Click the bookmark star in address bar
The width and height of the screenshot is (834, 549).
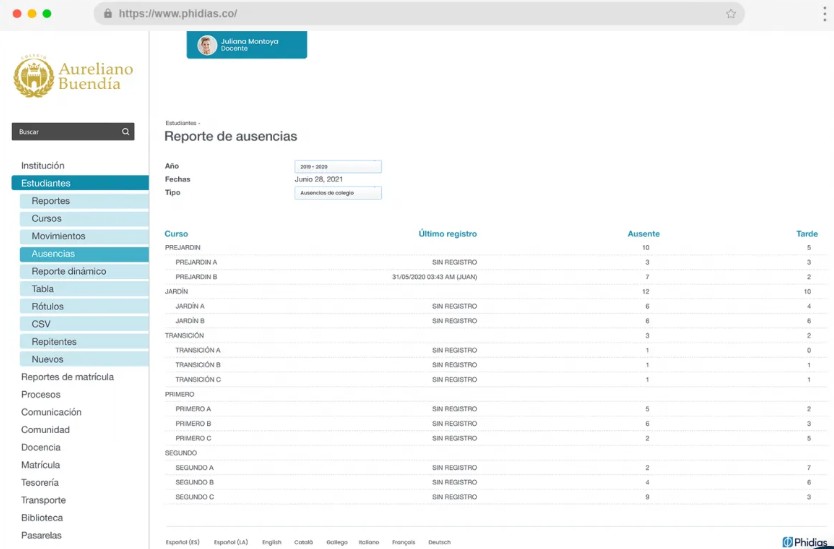click(731, 14)
